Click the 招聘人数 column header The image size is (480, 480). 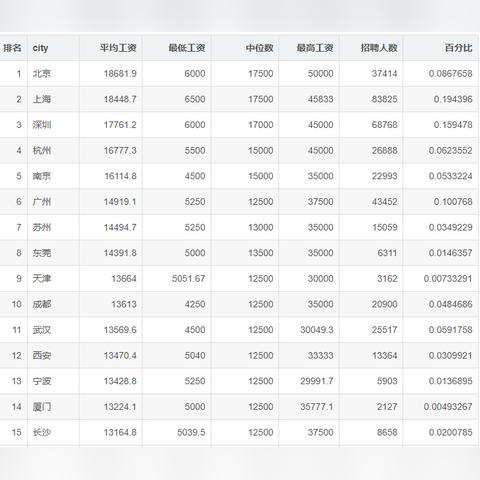[x=379, y=48]
